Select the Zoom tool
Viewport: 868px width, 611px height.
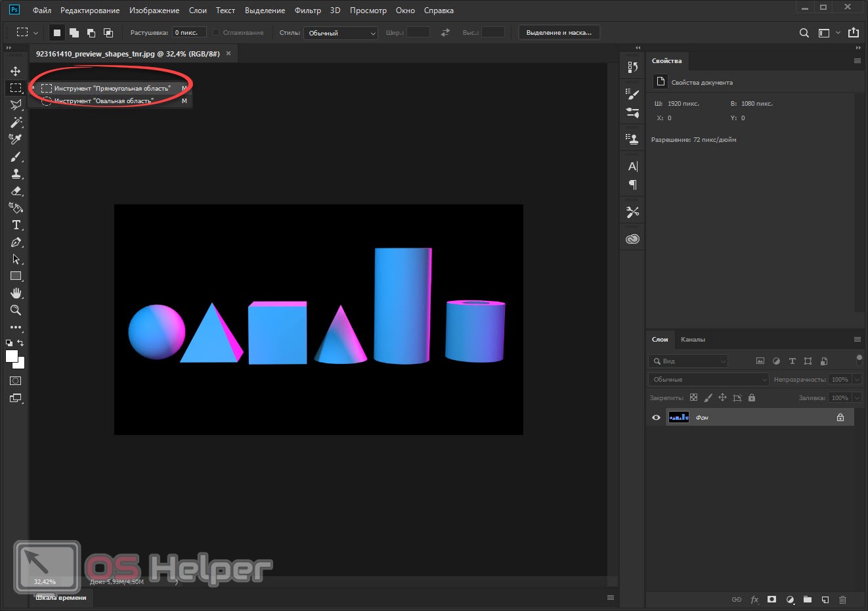pyautogui.click(x=16, y=310)
